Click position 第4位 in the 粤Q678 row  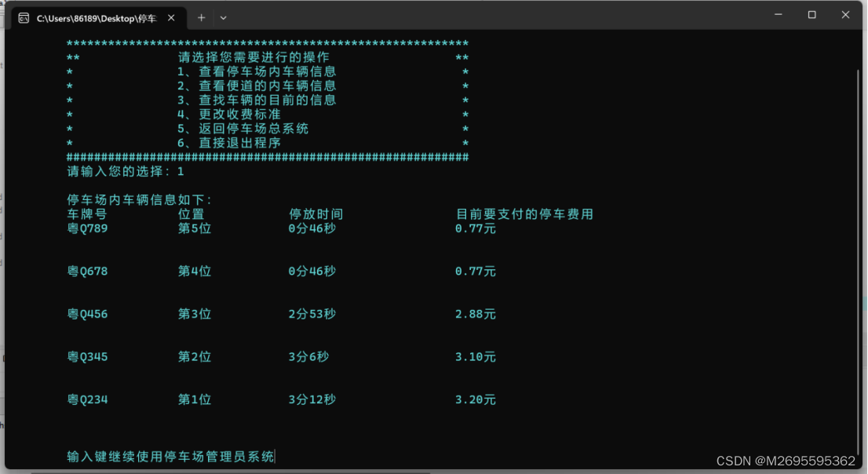pos(195,272)
